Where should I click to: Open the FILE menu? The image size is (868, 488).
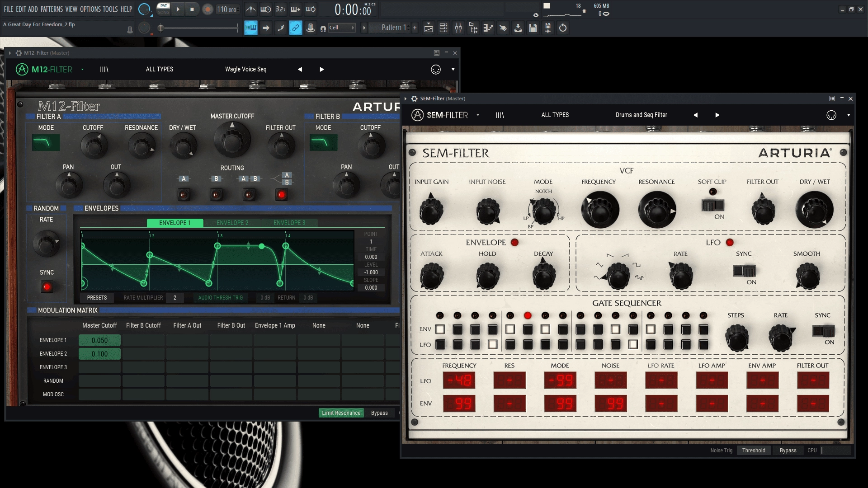click(x=9, y=9)
